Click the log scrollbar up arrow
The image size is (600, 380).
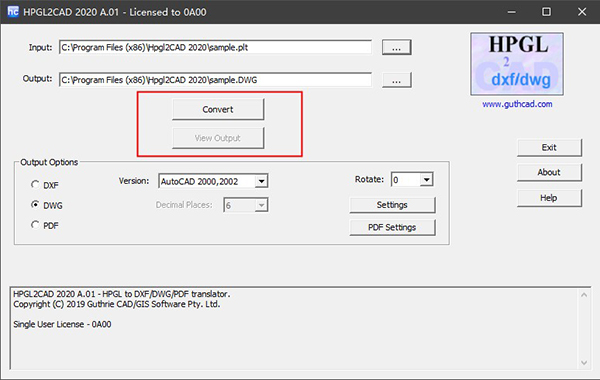(584, 295)
